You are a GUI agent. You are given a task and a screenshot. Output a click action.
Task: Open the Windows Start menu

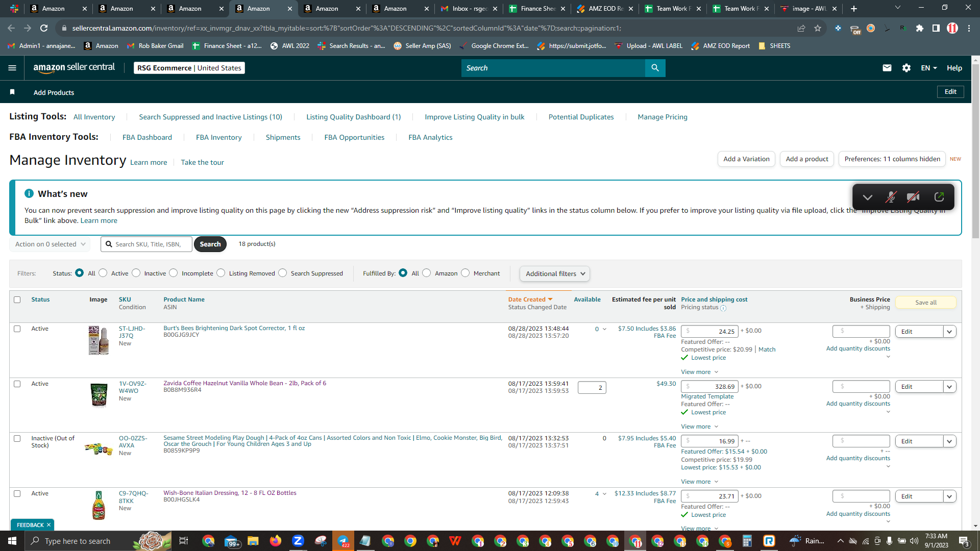pos(12,541)
